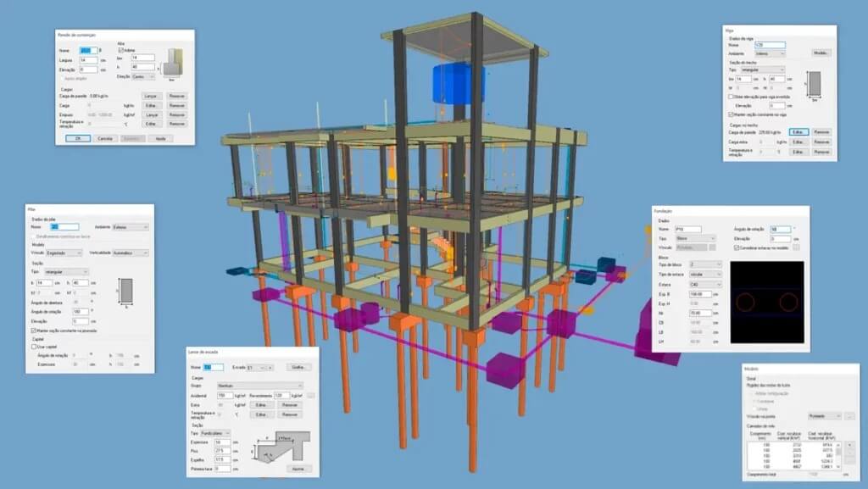Screen dimensions: 868x489
Task: Click Lançar next to Carga de parede
Action: click(152, 96)
